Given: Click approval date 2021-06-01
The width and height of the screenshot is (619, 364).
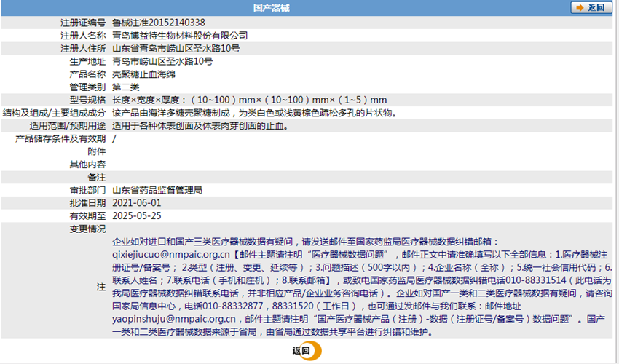Looking at the screenshot, I should 137,203.
